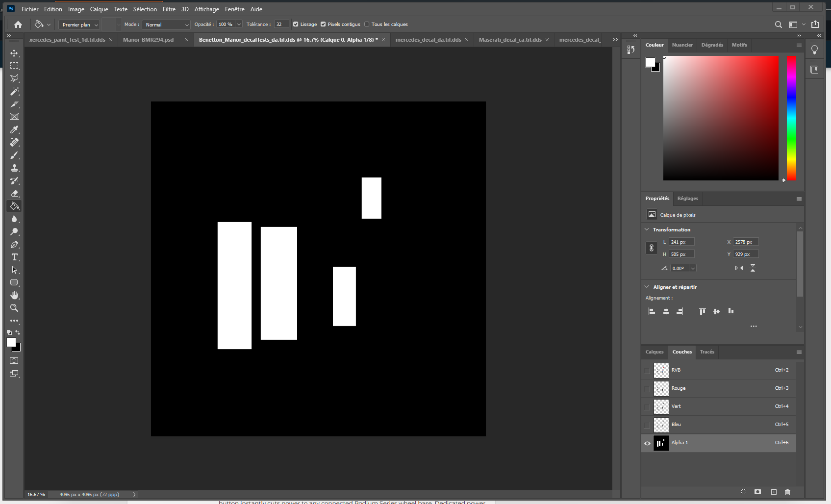The width and height of the screenshot is (831, 504).
Task: Share the image via share icon
Action: click(x=815, y=25)
